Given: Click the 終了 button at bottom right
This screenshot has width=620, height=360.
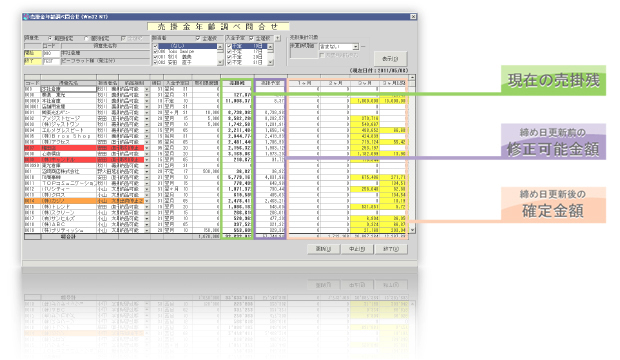Looking at the screenshot, I should tap(391, 249).
